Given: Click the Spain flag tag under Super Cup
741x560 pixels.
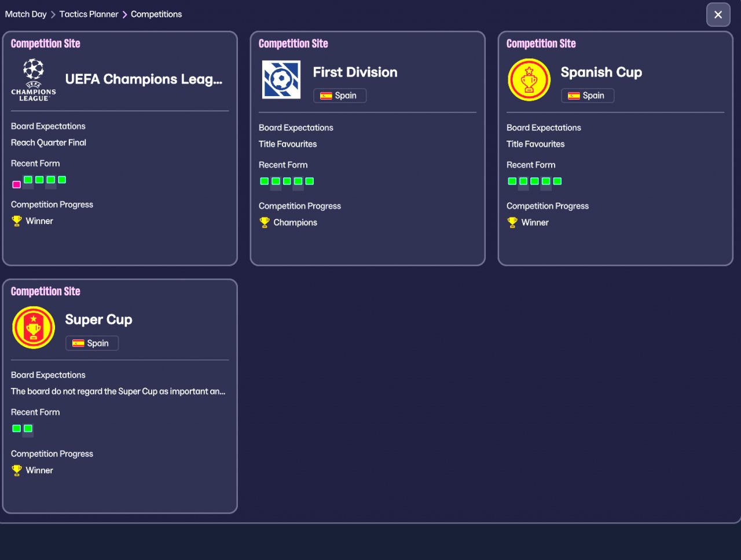Looking at the screenshot, I should pos(92,343).
